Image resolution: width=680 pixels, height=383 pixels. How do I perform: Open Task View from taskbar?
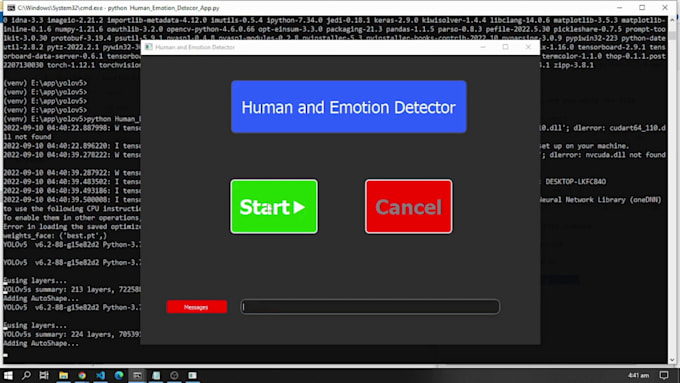(x=44, y=375)
